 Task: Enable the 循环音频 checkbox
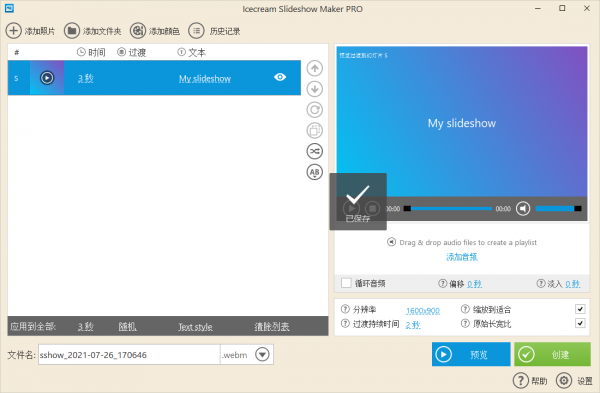(346, 283)
